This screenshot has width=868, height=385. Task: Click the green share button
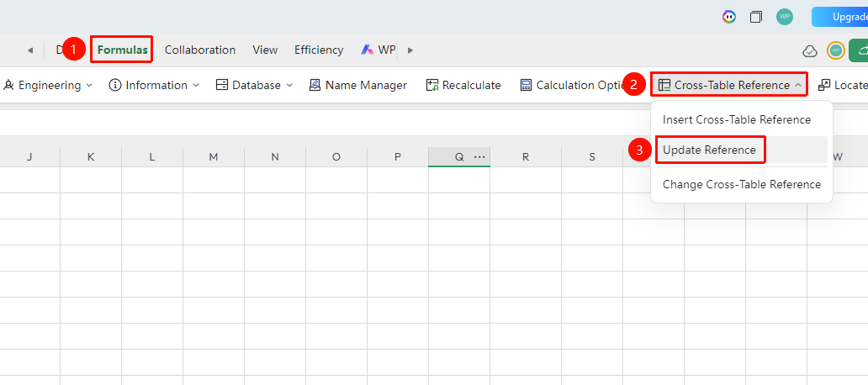click(859, 50)
